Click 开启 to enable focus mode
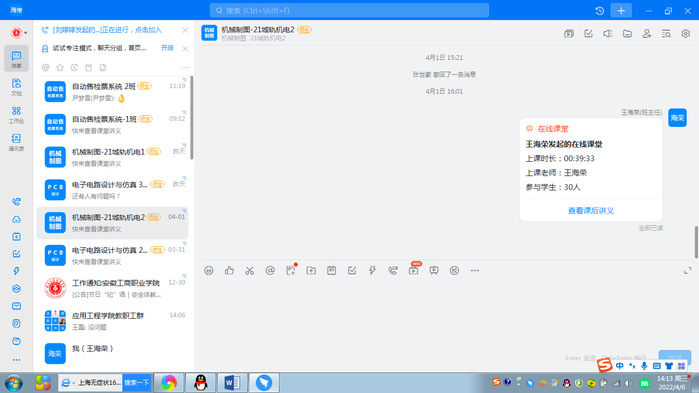This screenshot has width=699, height=393. click(x=167, y=48)
